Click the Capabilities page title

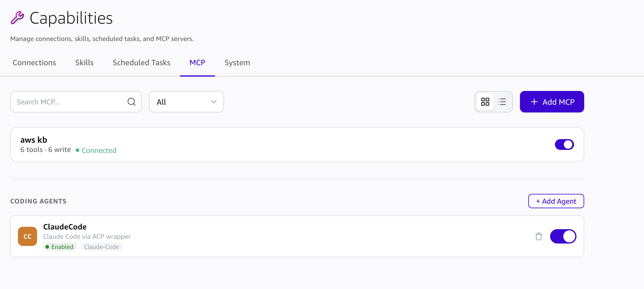[x=71, y=18]
